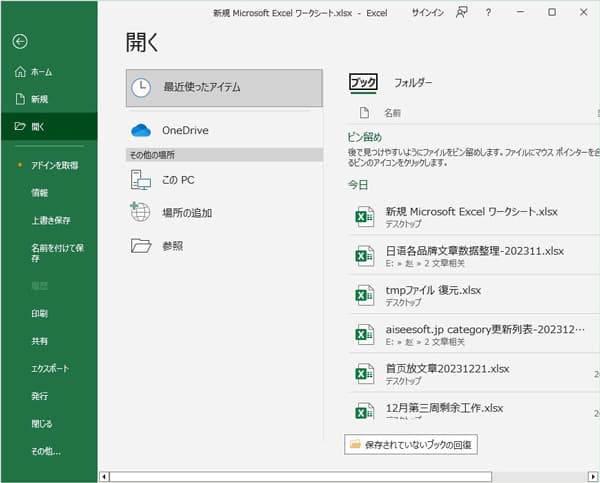The image size is (600, 483).
Task: Click the 参照 folder icon
Action: pyautogui.click(x=141, y=246)
